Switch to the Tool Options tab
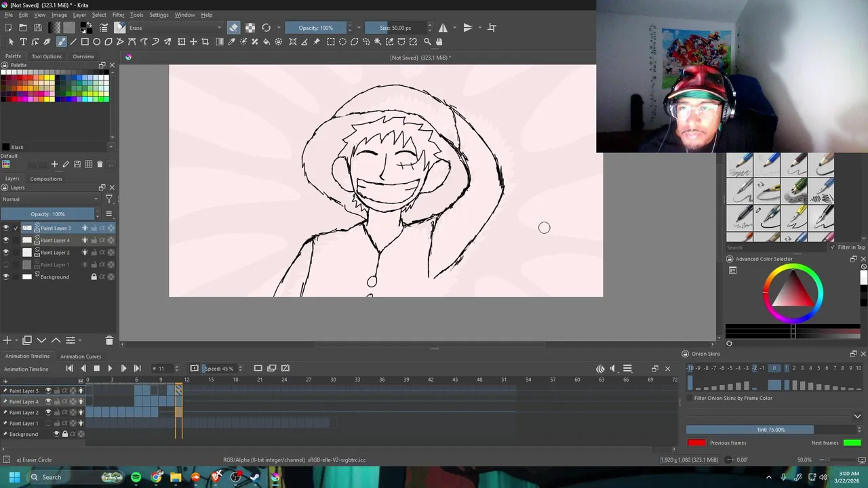The width and height of the screenshot is (868, 488). [x=47, y=57]
